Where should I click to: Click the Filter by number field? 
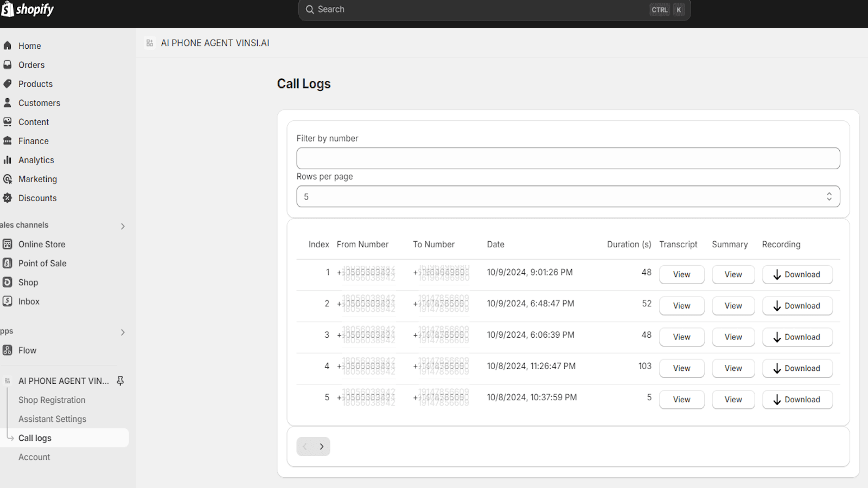tap(567, 158)
